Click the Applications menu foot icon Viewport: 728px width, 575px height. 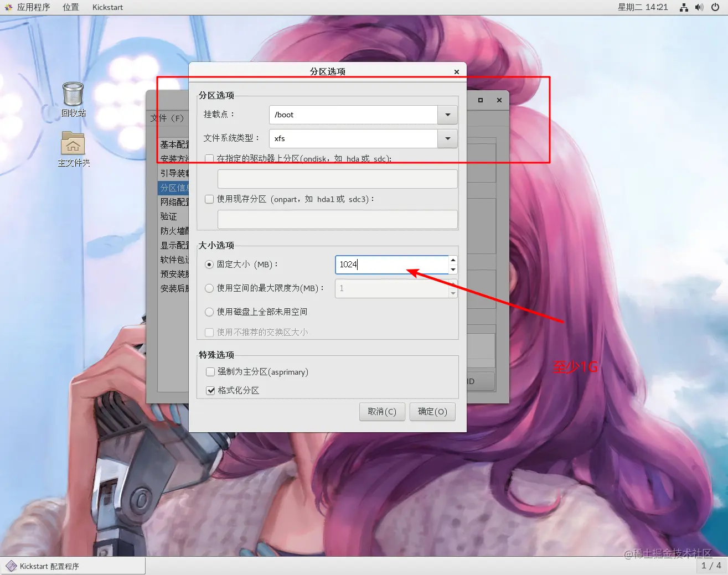[8, 7]
